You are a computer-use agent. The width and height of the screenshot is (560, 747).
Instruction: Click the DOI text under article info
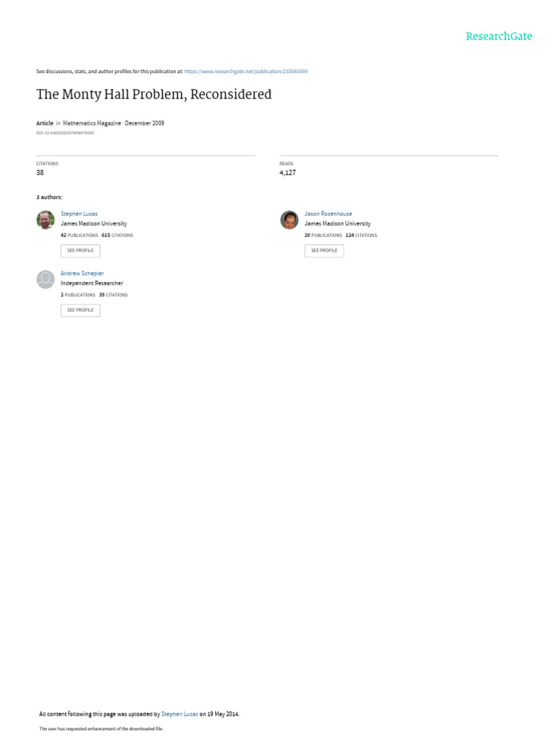click(x=65, y=133)
